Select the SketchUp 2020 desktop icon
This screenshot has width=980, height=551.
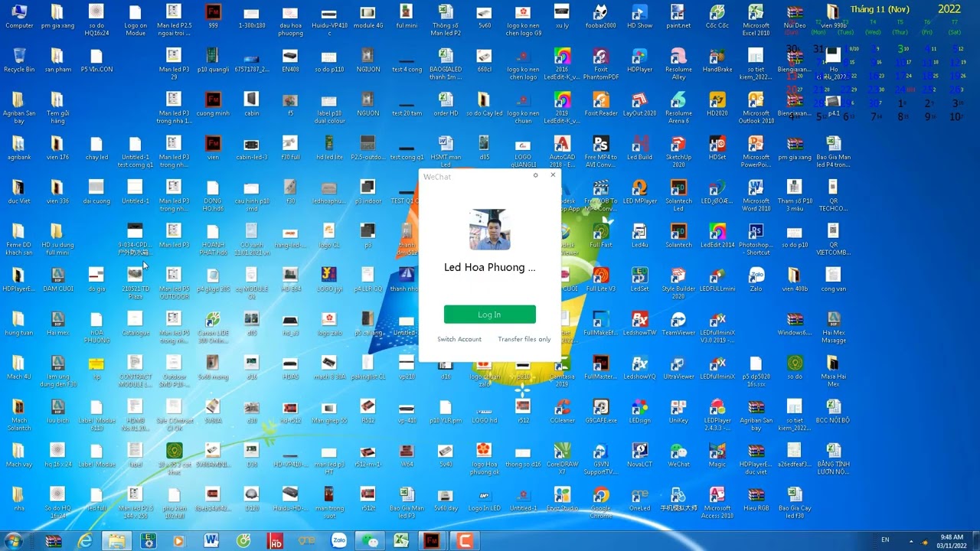tap(678, 151)
